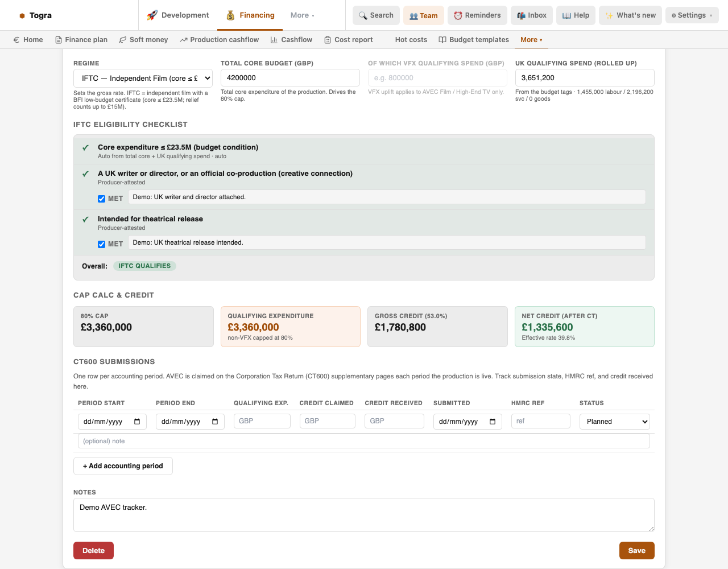Uncheck MET for UK writer or director
728x569 pixels.
pos(101,199)
